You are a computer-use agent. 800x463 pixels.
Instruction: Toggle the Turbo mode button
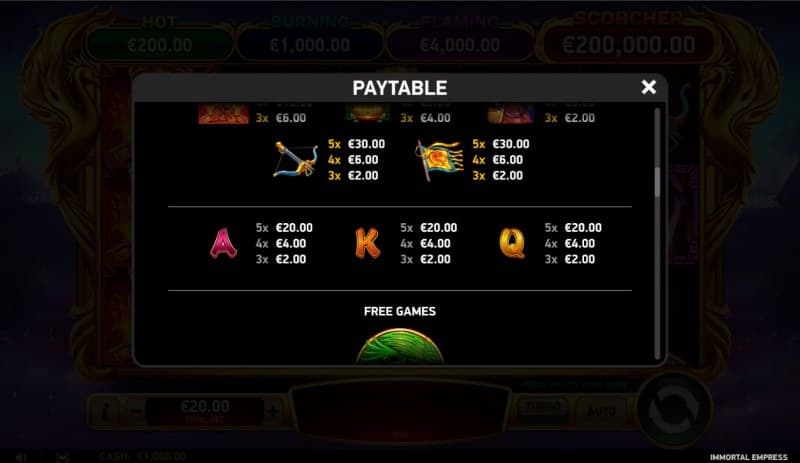543,409
